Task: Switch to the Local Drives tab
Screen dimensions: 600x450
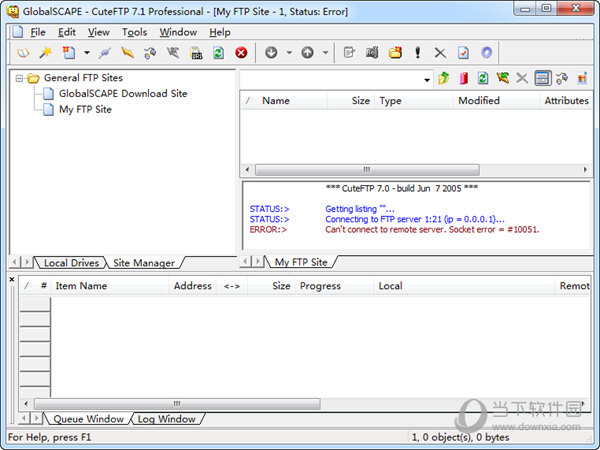Action: pyautogui.click(x=71, y=263)
